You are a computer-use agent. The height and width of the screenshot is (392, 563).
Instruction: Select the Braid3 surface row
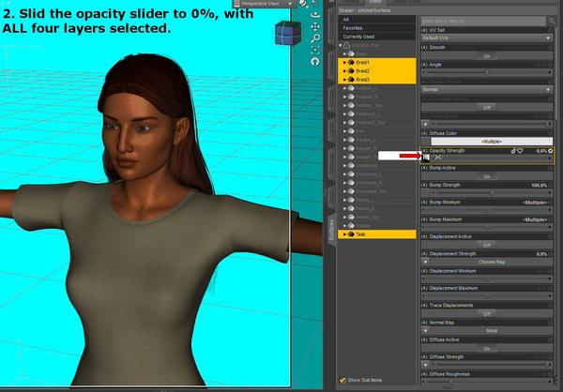pos(376,80)
